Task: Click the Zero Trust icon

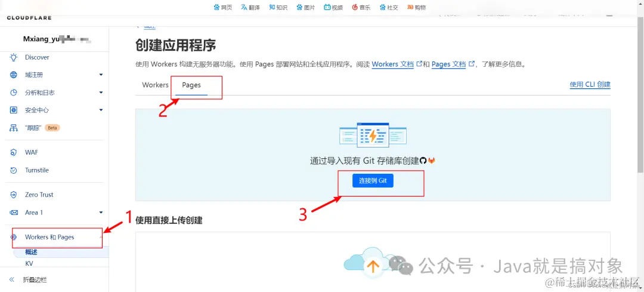Action: click(x=14, y=195)
